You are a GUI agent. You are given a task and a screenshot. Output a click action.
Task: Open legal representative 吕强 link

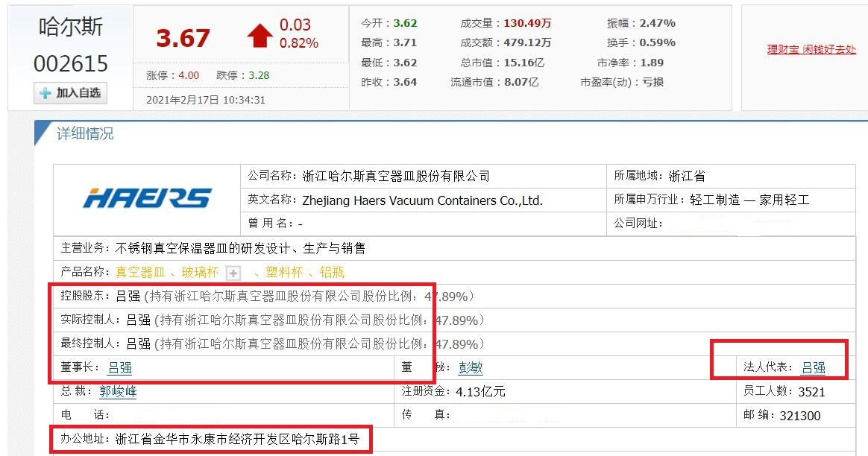(x=814, y=367)
